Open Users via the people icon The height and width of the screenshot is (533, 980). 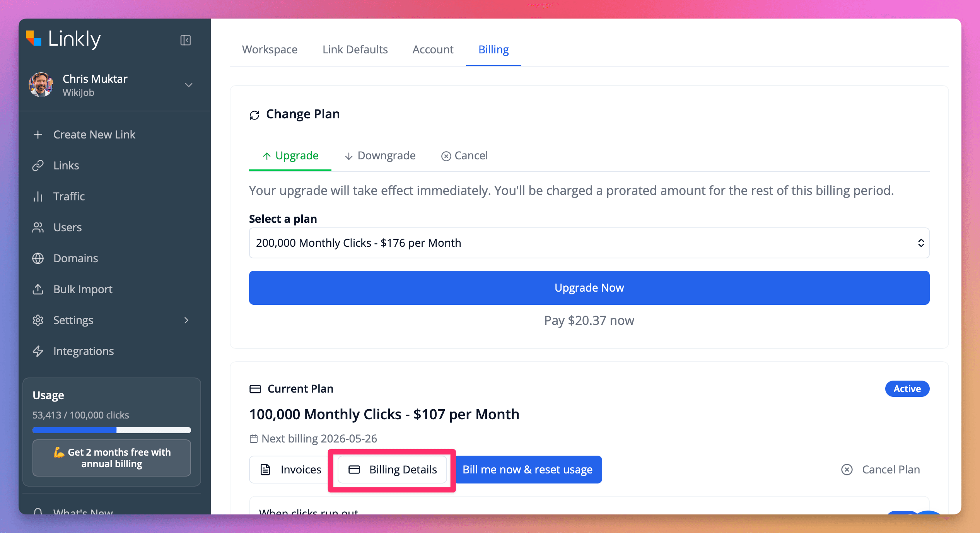pyautogui.click(x=38, y=227)
